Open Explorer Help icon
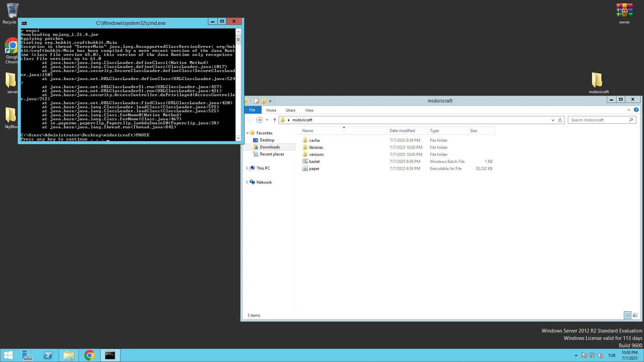This screenshot has width=644, height=362. [636, 110]
